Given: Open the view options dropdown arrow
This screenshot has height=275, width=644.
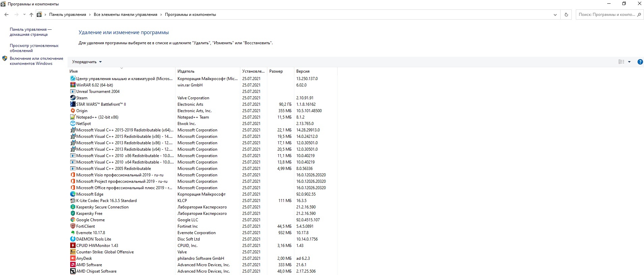Looking at the screenshot, I should pos(629,62).
